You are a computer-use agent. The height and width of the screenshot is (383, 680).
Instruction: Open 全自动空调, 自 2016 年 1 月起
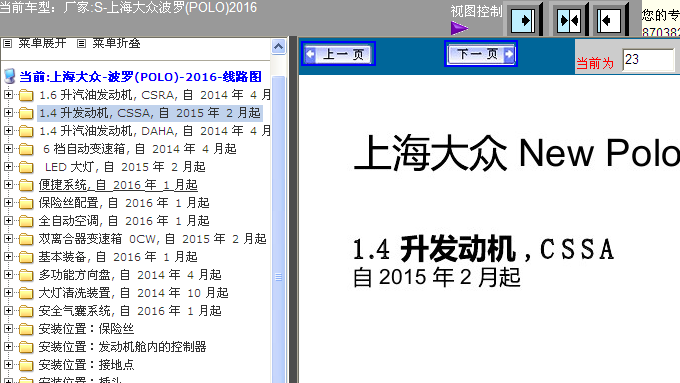tap(124, 221)
